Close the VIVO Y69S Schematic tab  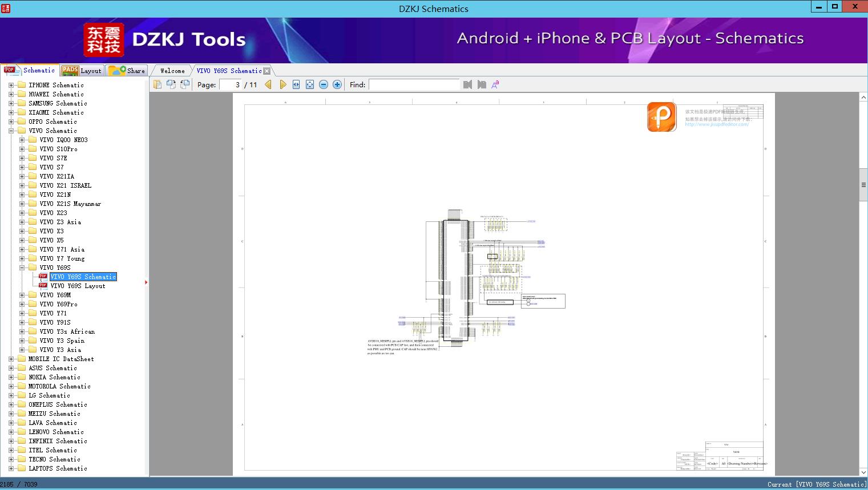click(267, 71)
